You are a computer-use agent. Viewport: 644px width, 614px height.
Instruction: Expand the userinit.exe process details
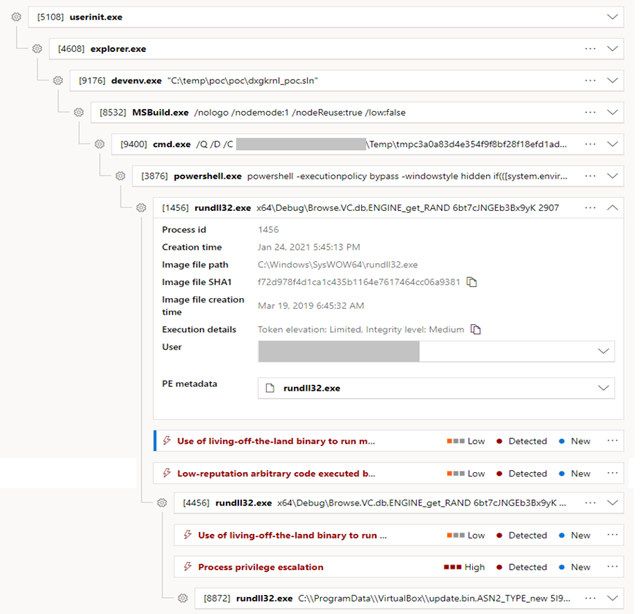[x=613, y=17]
